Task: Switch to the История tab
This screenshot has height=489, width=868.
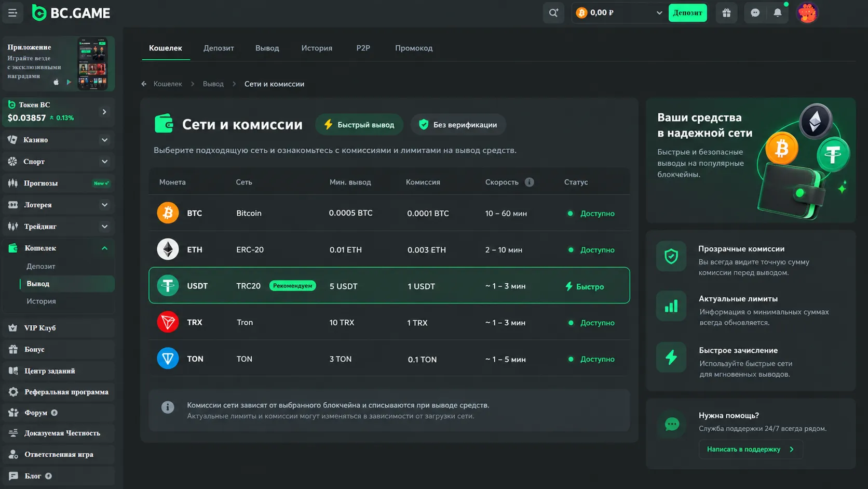Action: pyautogui.click(x=317, y=48)
